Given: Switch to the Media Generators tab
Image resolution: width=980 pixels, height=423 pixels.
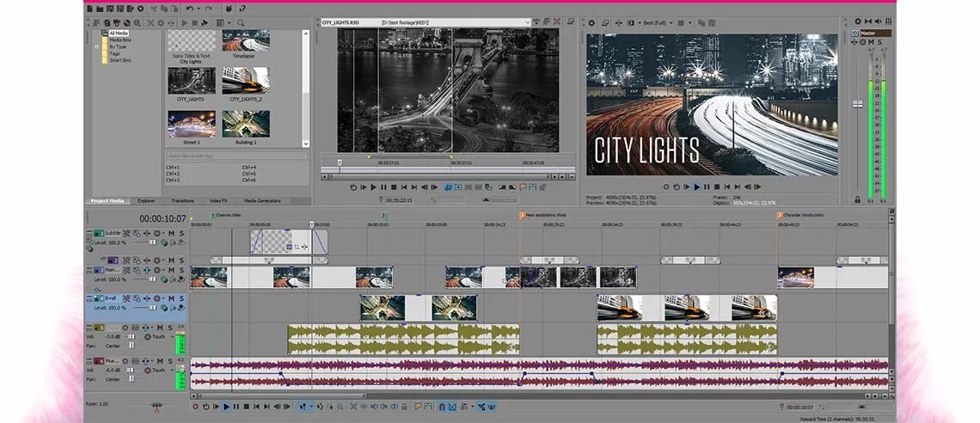Looking at the screenshot, I should point(262,201).
